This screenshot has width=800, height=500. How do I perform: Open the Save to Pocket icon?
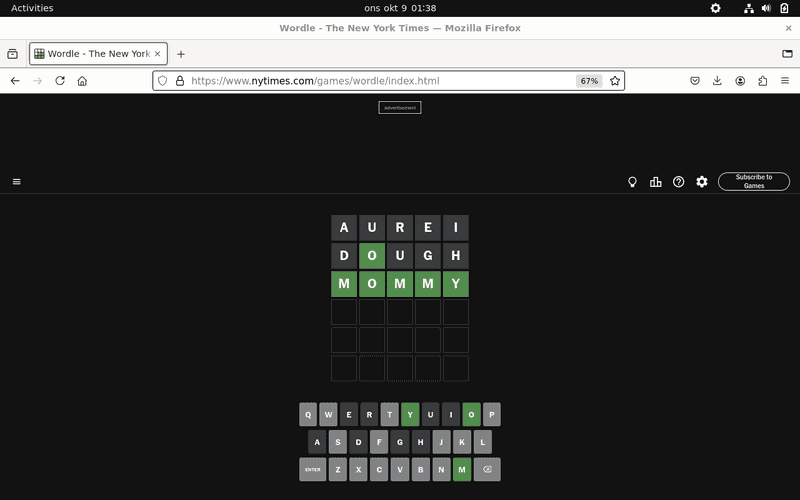[695, 81]
